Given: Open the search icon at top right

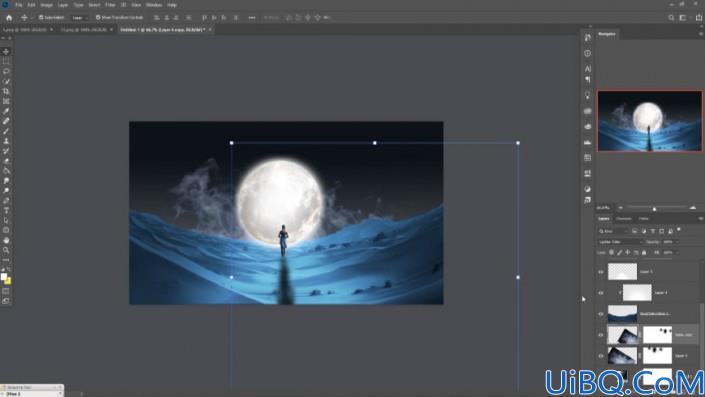Looking at the screenshot, I should coord(671,18).
